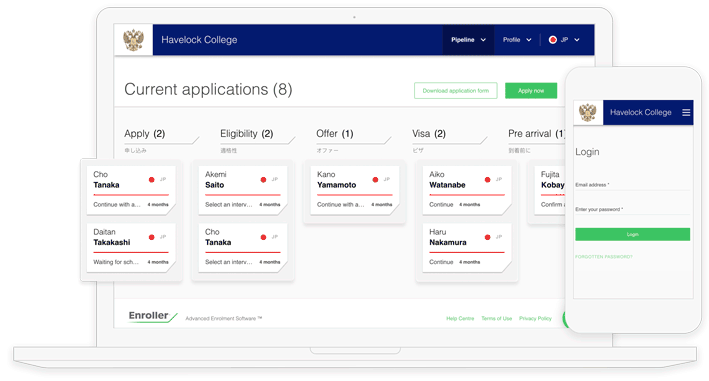
Task: Open Daitan Takakashi application card
Action: pyautogui.click(x=131, y=247)
